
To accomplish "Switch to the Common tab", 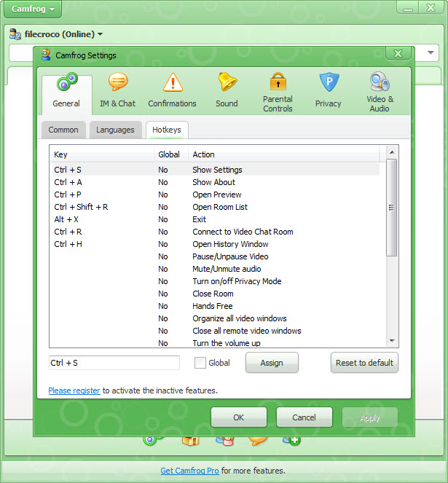I will [x=63, y=130].
